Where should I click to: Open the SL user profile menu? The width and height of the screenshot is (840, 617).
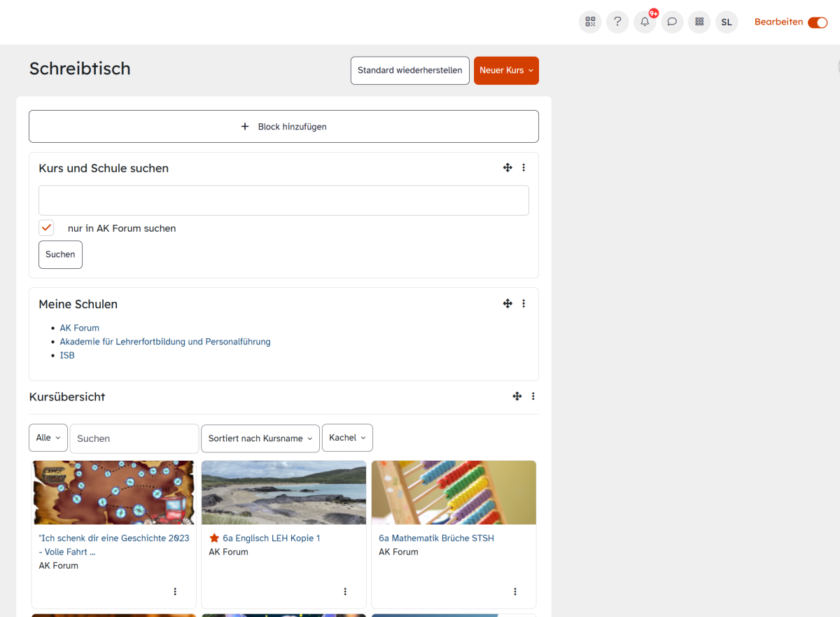727,22
